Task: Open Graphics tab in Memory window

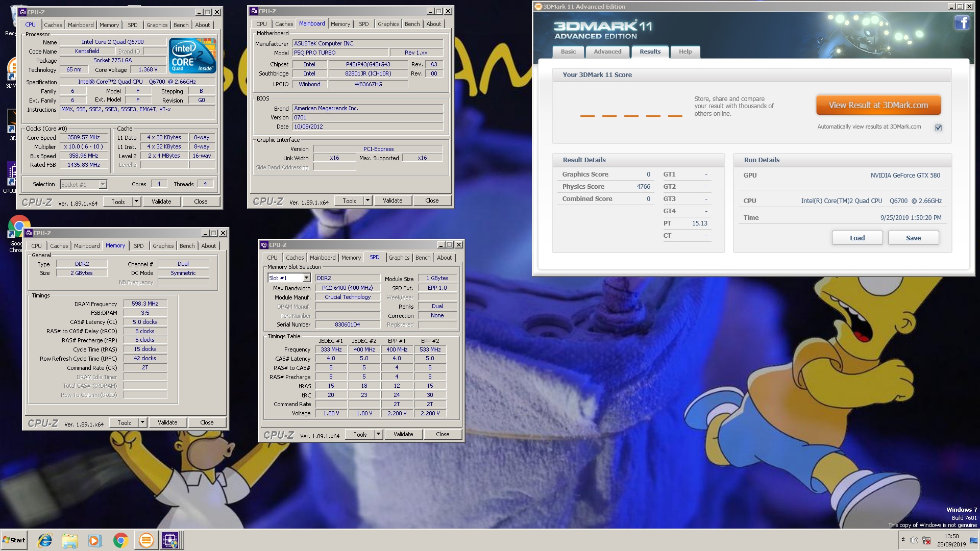Action: (163, 246)
